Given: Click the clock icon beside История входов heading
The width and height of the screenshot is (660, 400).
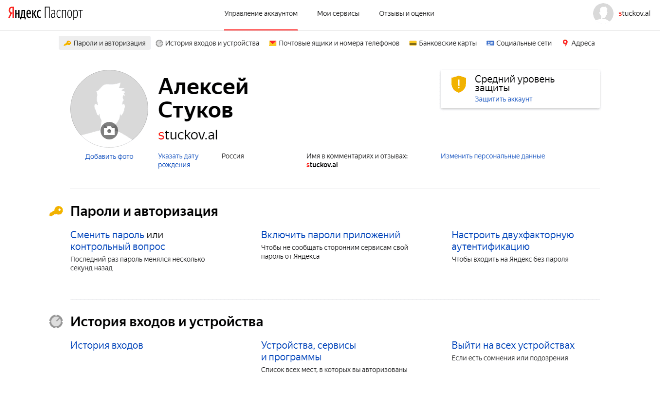Looking at the screenshot, I should pyautogui.click(x=56, y=322).
